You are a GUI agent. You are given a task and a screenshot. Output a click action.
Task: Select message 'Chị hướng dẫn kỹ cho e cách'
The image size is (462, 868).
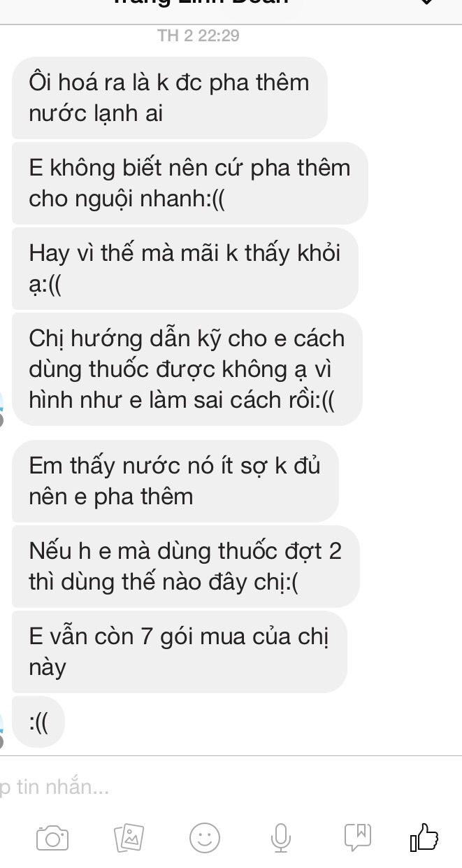coord(187,369)
